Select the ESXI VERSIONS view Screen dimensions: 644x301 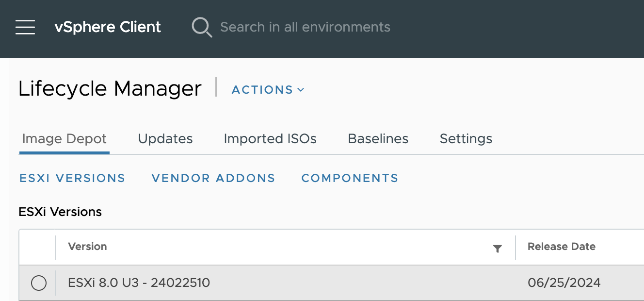pos(72,178)
